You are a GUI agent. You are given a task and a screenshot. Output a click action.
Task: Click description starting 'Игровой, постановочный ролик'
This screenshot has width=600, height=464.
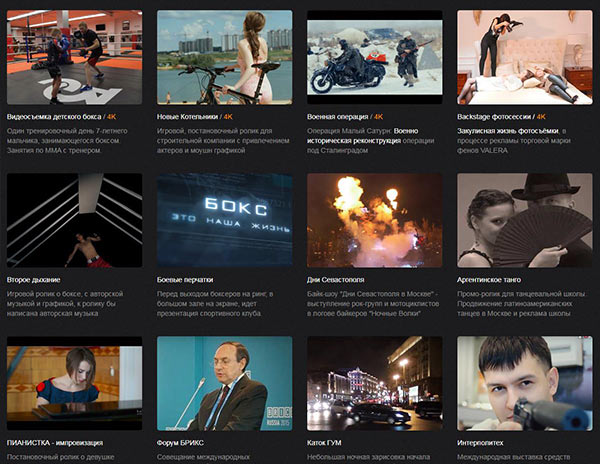(223, 140)
